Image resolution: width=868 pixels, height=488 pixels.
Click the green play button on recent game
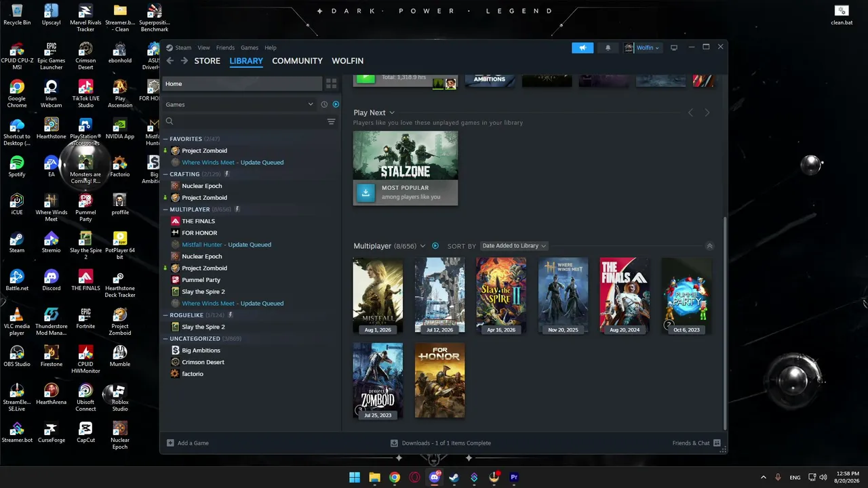tap(366, 78)
